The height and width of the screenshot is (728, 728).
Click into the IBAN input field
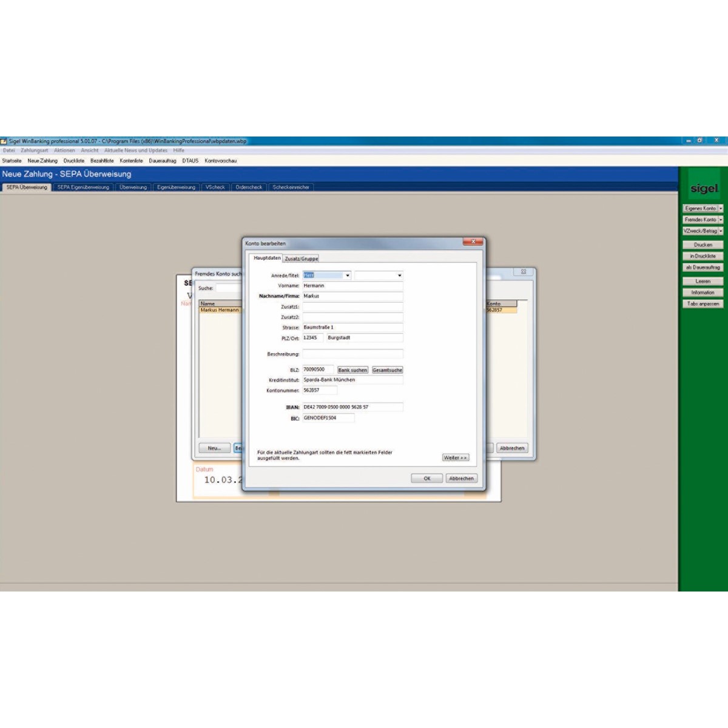pos(352,407)
